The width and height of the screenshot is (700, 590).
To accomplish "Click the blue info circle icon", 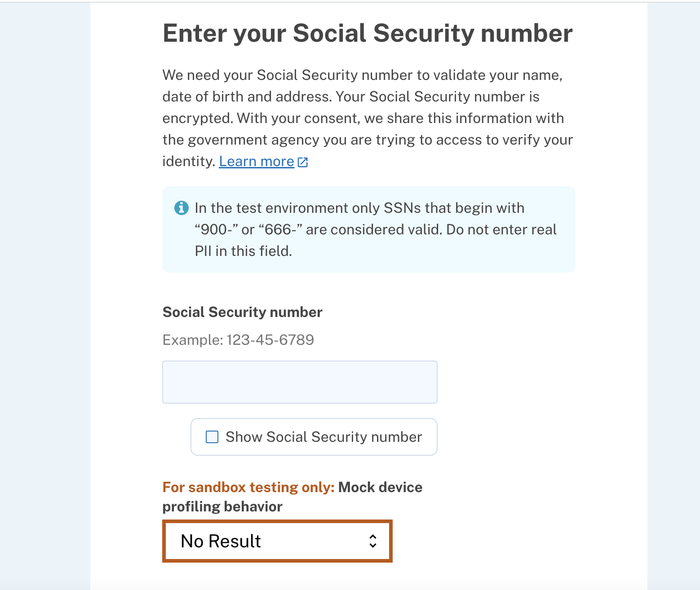I will 181,208.
